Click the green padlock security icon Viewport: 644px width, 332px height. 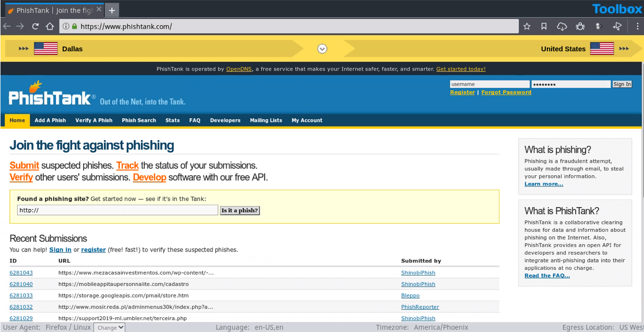click(x=75, y=26)
